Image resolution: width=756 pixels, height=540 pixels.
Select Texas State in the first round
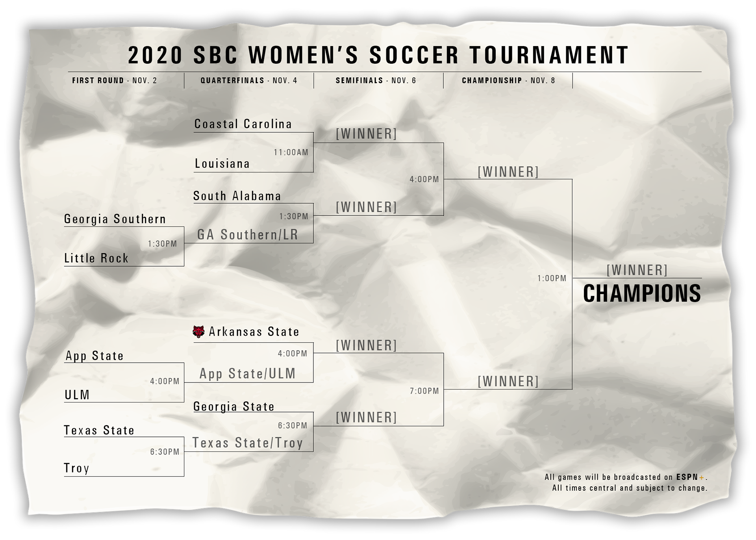click(x=99, y=430)
